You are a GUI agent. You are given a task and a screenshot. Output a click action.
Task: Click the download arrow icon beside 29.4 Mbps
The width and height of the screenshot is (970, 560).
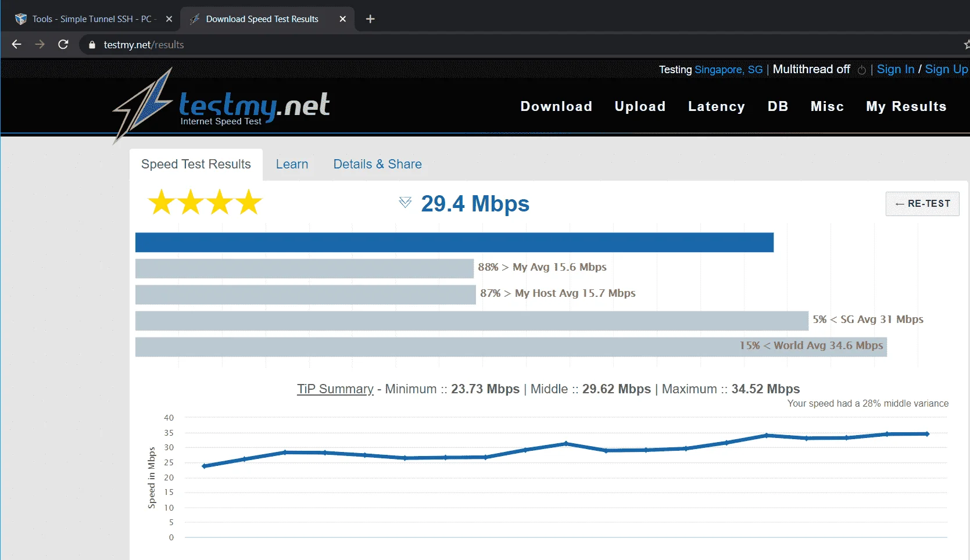pos(405,202)
